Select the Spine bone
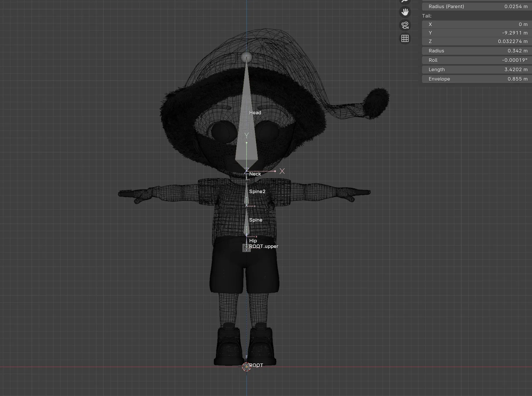Image resolution: width=532 pixels, height=396 pixels. coord(247,222)
